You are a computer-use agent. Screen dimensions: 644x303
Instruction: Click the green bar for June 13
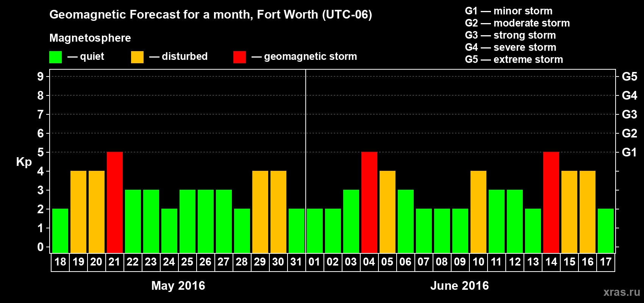tap(533, 231)
